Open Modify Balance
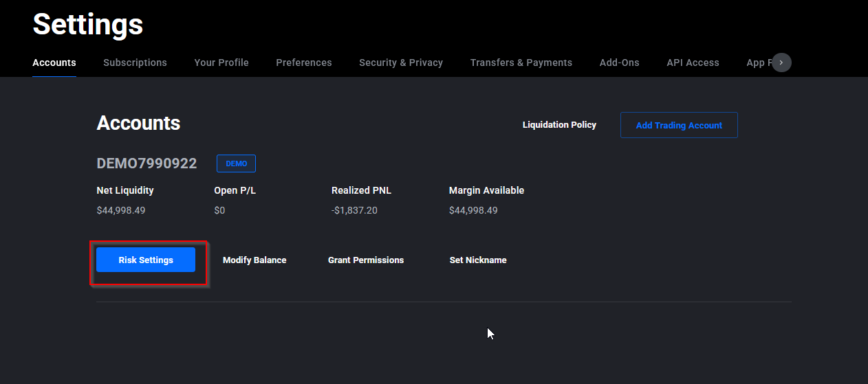Screen dimensions: 868x384 (254, 260)
